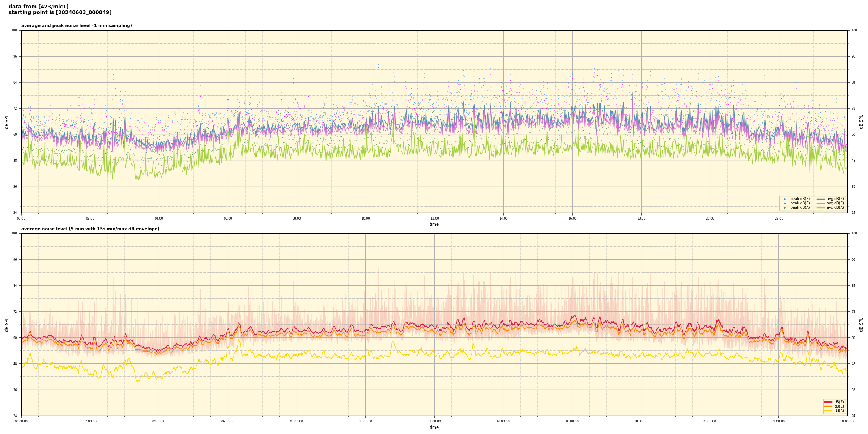The height and width of the screenshot is (434, 868).
Task: Click the 'time' label under the bottom chart
Action: [x=434, y=427]
